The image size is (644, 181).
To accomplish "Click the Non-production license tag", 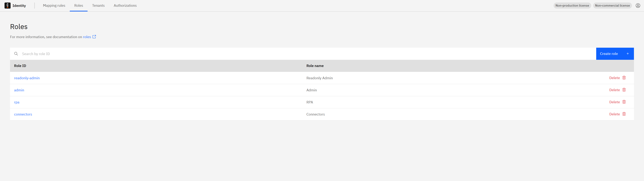I will (572, 6).
